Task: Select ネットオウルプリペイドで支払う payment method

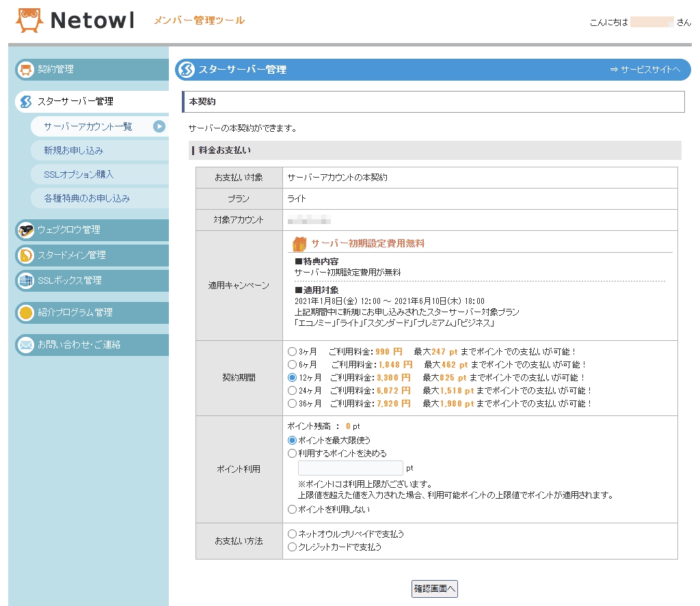Action: [292, 534]
